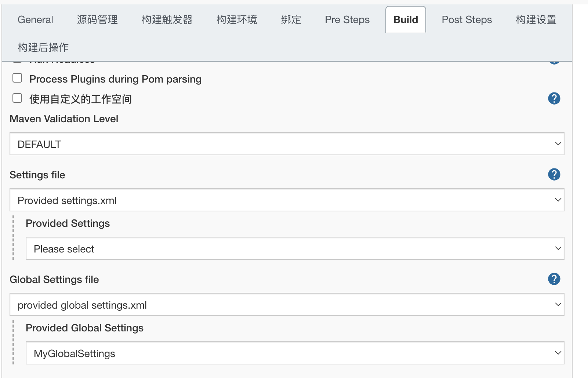Jump to the Pre Steps tab

[347, 19]
